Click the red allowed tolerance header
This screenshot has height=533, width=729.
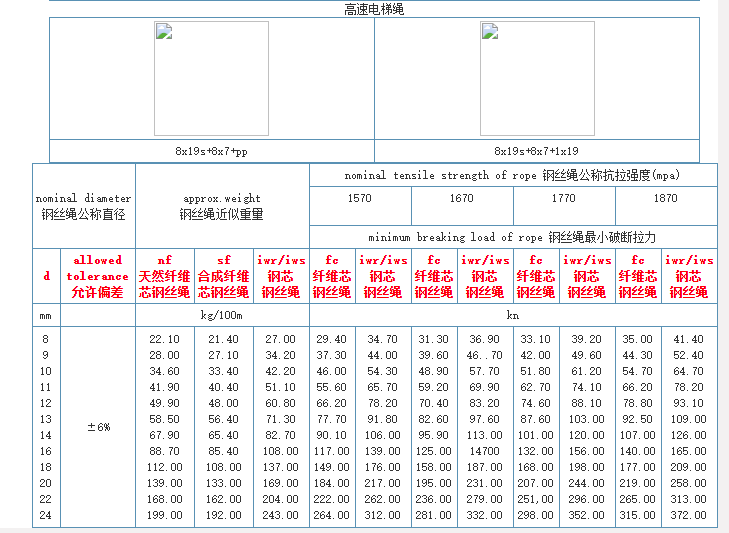98,276
